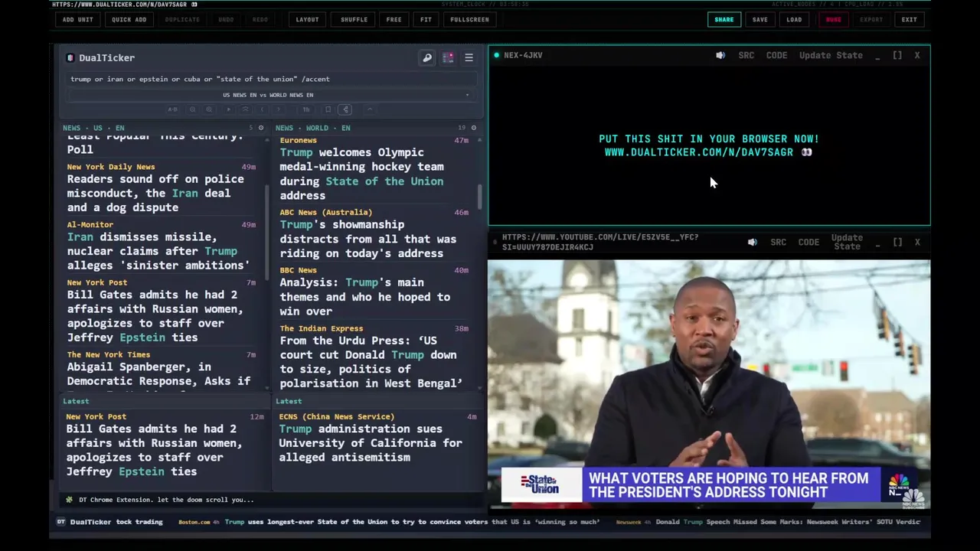Click the A-B compare icon
This screenshot has width=980, height=551.
pyautogui.click(x=173, y=109)
